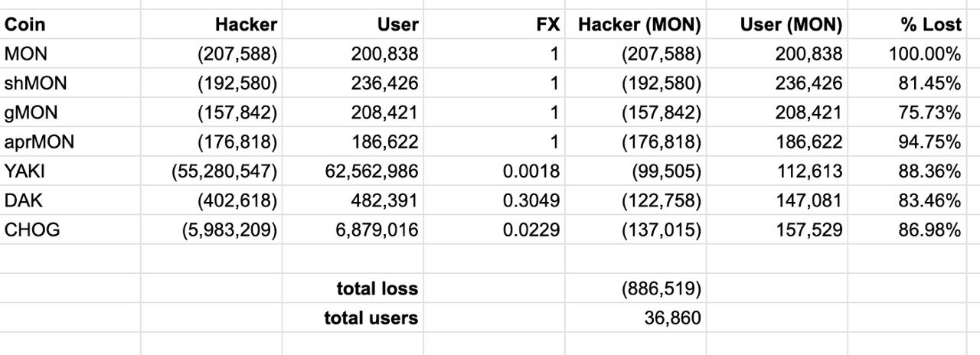Select the aprMON row label cell
Image resolution: width=980 pixels, height=355 pixels.
tap(70, 142)
